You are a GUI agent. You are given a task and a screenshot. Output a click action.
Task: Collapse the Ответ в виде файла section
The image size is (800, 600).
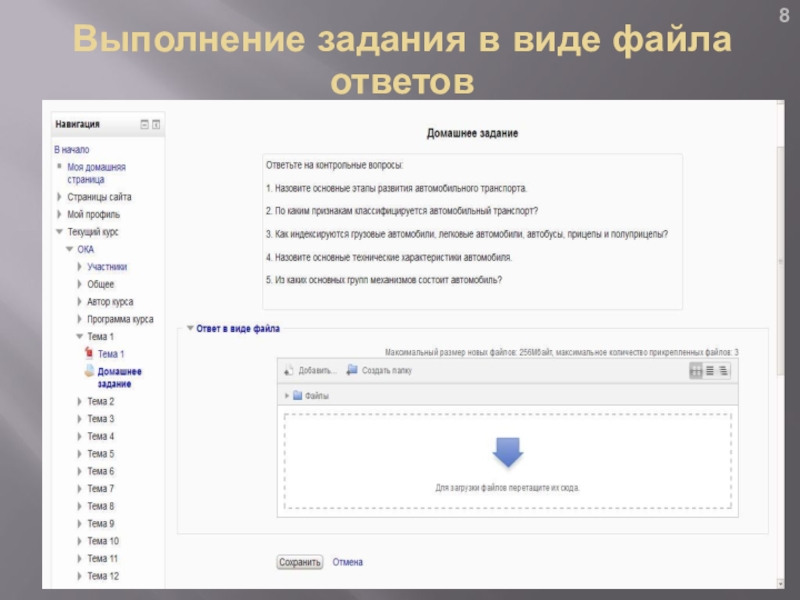pos(189,329)
